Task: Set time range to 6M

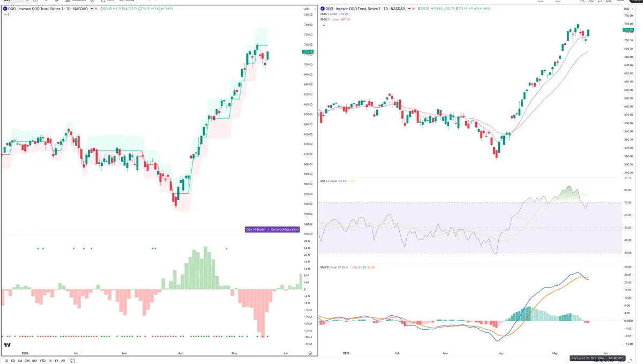Action: tap(34, 361)
